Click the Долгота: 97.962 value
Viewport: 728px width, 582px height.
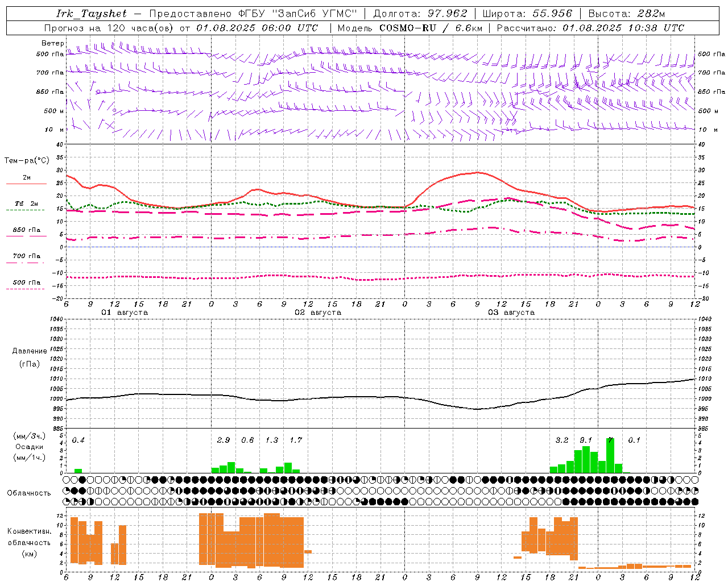point(420,14)
